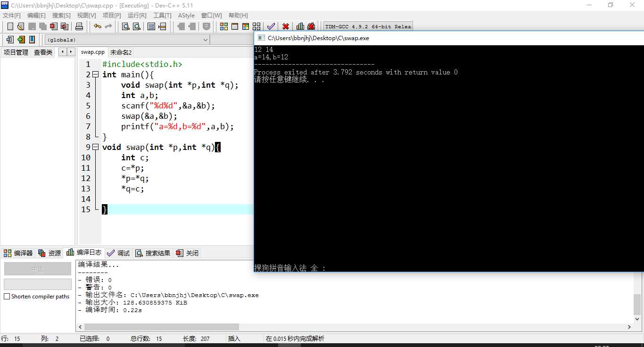Click the Save file toolbar icon

32,26
